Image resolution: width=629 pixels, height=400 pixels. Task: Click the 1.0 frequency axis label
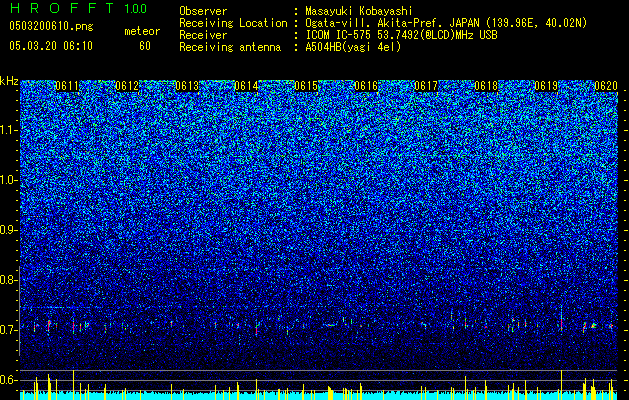(x=9, y=180)
